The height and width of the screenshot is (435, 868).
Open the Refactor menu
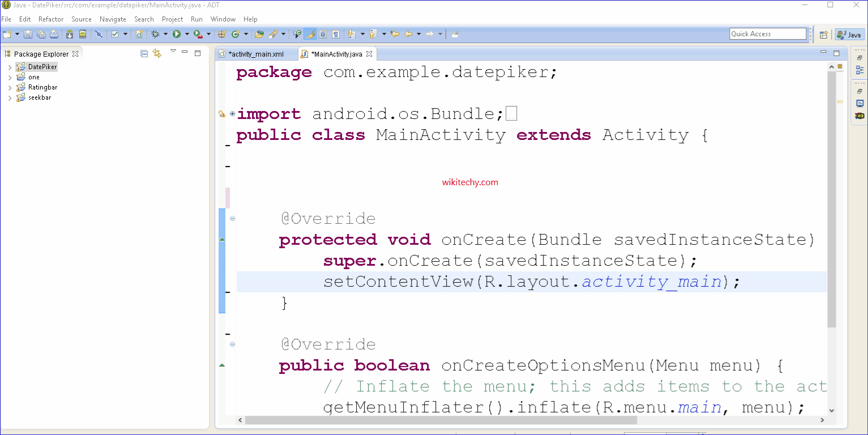(x=51, y=19)
